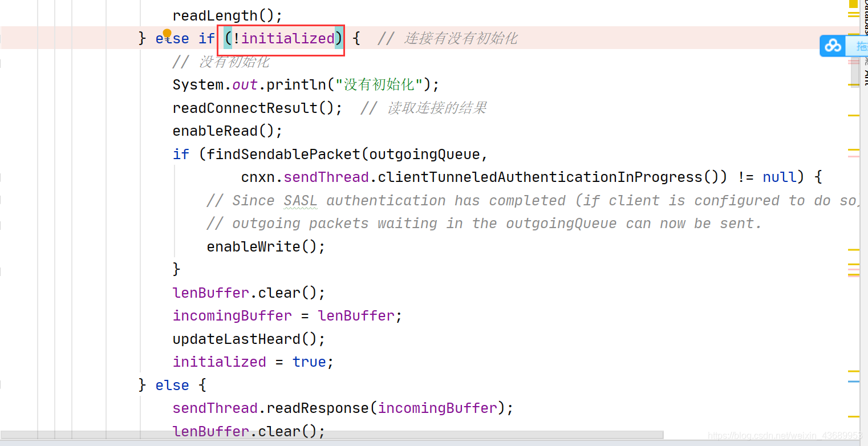Click clientTunneledAuthenticationInProgress method name
Viewport: 868px width, 446px height.
(x=540, y=177)
